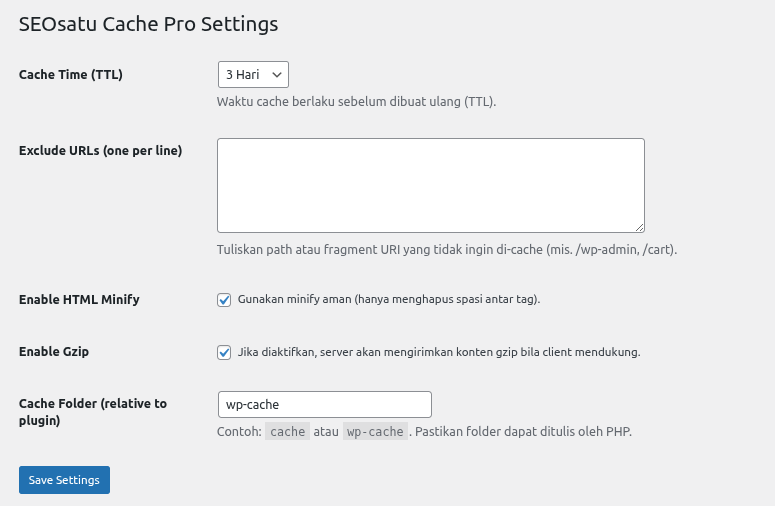Click the "Waktu cache berlaku" TTL description
Viewport: 775px width, 506px height.
tap(356, 101)
